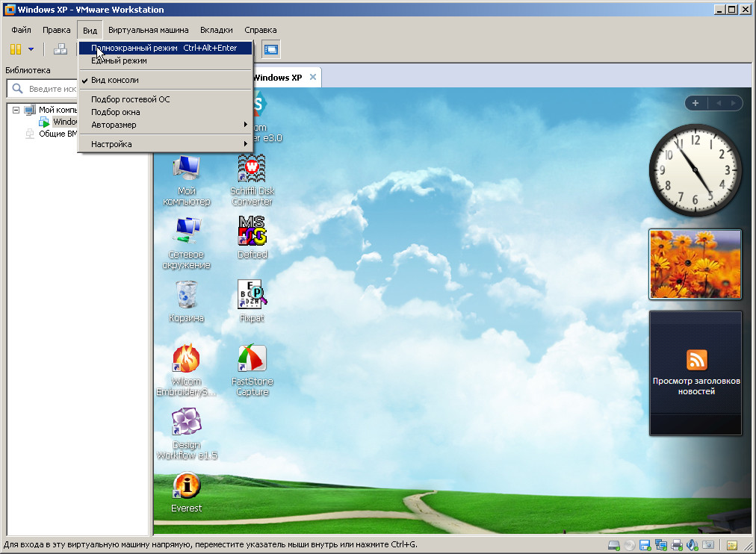Viewport: 756px width, 554px height.
Task: Close the Windows XP tab
Action: point(313,77)
